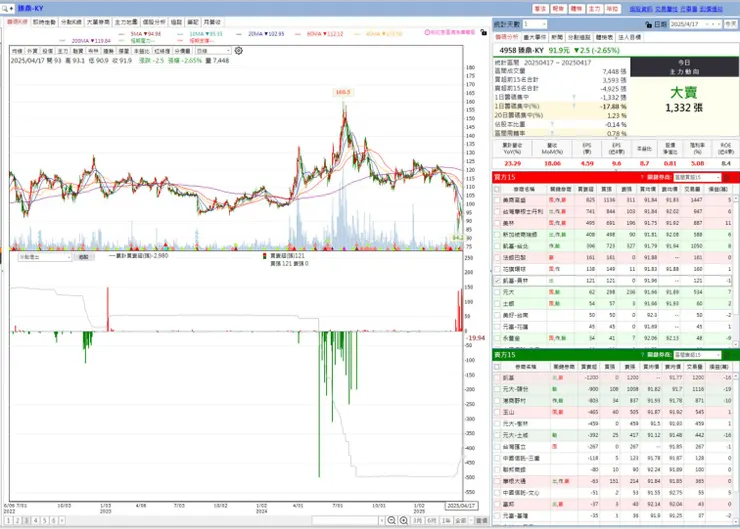The height and width of the screenshot is (529, 740).
Task: Check the 台灣摩根士丹利 row checkbox
Action: click(497, 211)
